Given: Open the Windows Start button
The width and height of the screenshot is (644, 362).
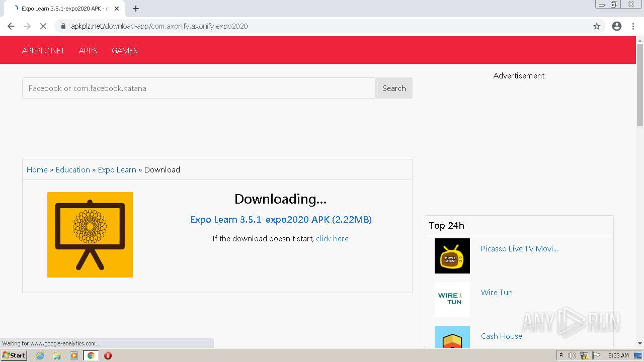Looking at the screenshot, I should 14,355.
